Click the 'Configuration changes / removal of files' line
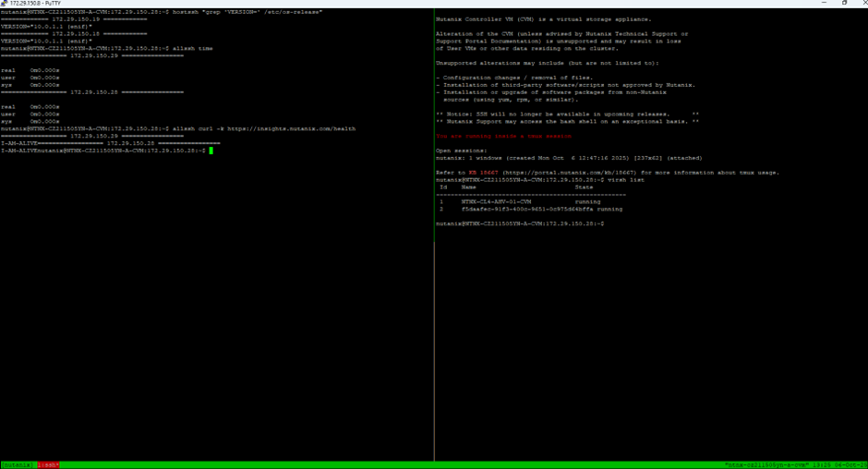The width and height of the screenshot is (868, 469). (514, 78)
